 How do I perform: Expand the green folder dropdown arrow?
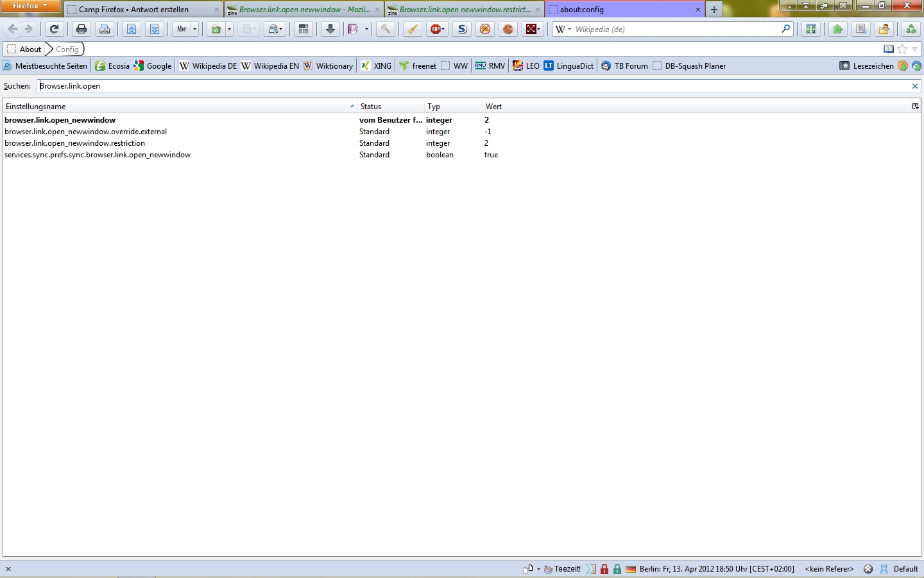coord(229,29)
